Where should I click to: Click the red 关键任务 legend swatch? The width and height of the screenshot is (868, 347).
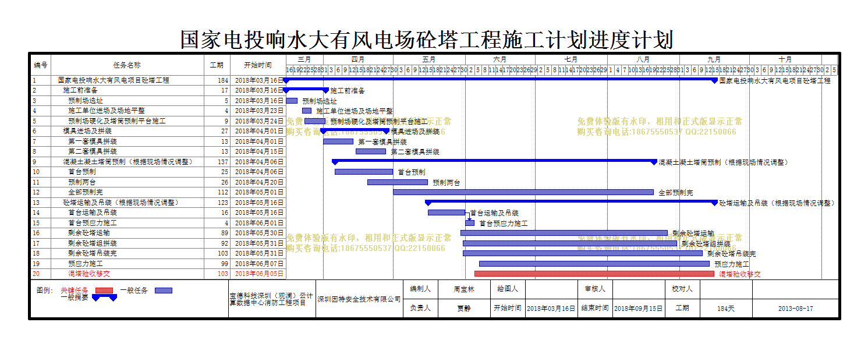104,290
